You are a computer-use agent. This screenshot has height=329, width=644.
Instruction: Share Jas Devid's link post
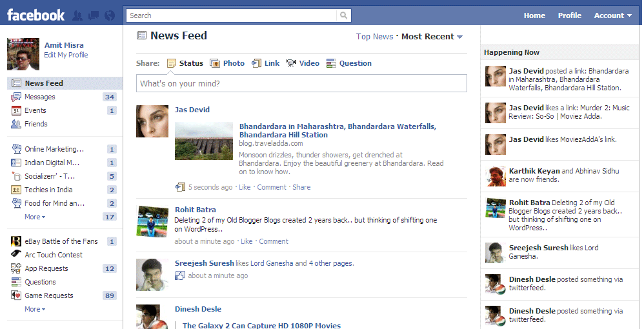click(x=301, y=187)
